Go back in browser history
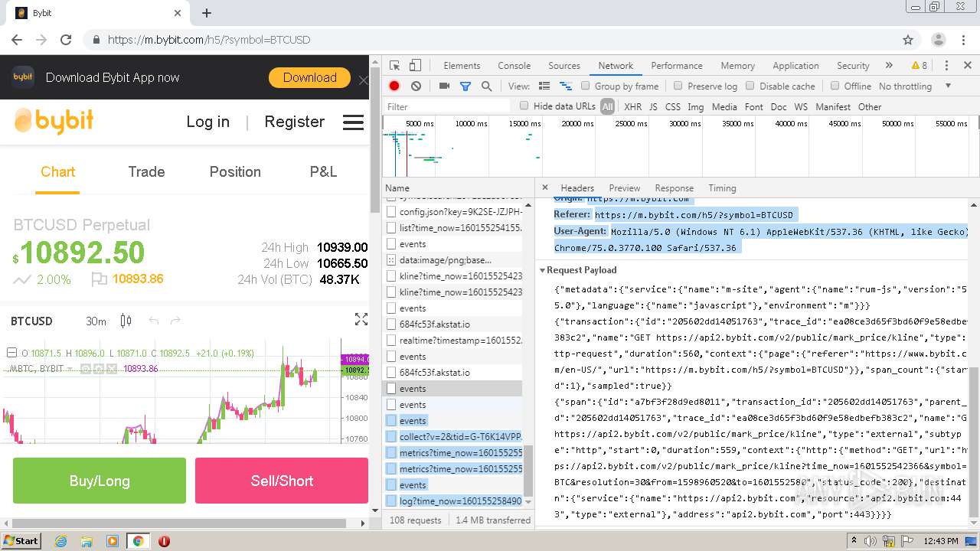This screenshot has width=980, height=551. (17, 40)
